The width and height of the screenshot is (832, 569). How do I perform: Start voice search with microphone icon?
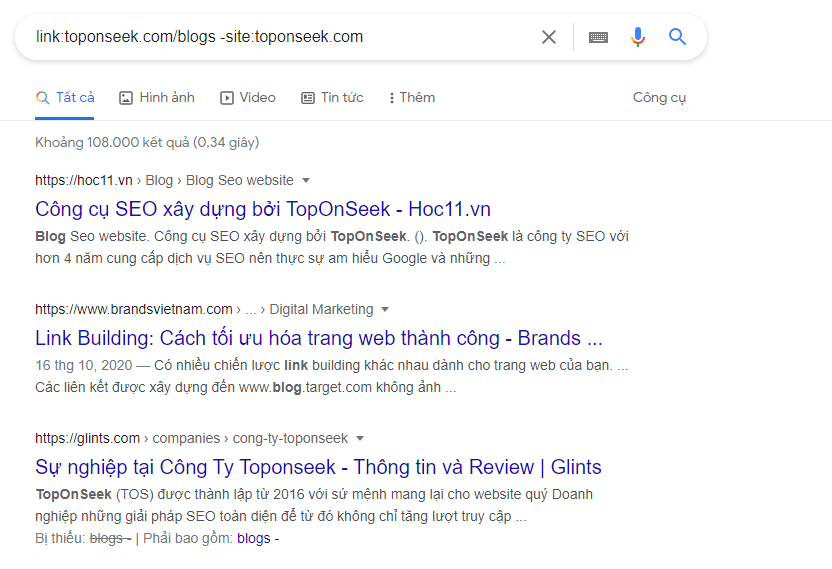coord(637,37)
